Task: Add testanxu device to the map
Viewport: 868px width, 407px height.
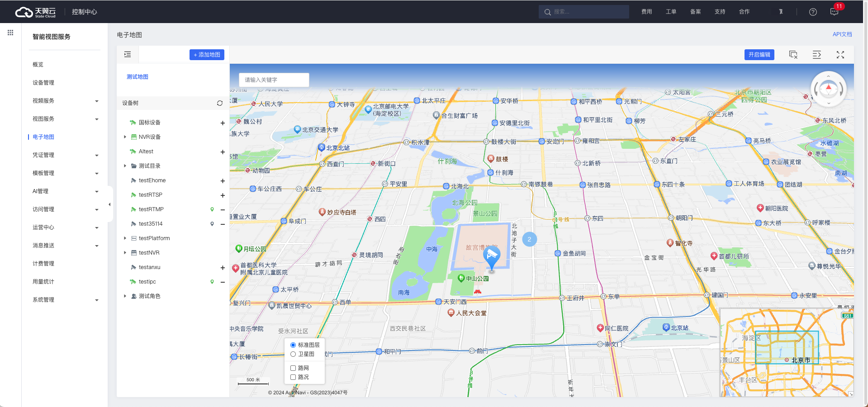Action: point(223,268)
